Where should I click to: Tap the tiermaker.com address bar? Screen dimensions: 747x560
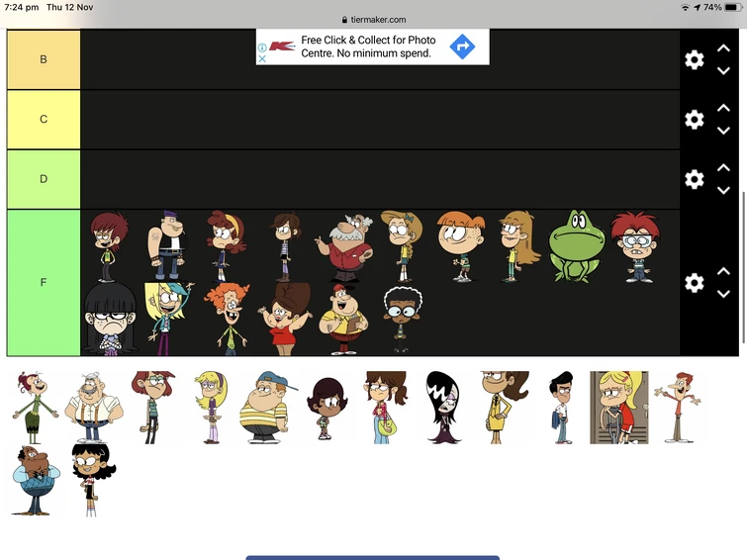pyautogui.click(x=374, y=20)
